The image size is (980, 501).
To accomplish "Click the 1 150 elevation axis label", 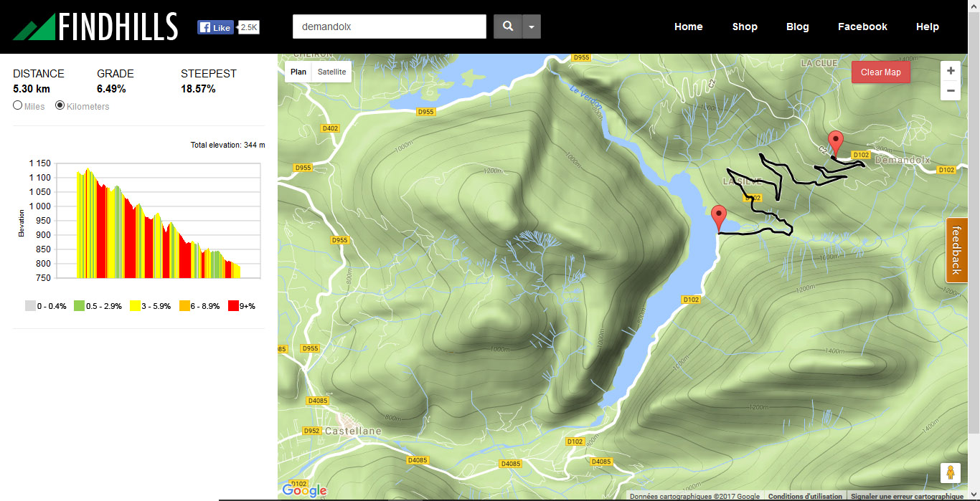I will [x=39, y=163].
